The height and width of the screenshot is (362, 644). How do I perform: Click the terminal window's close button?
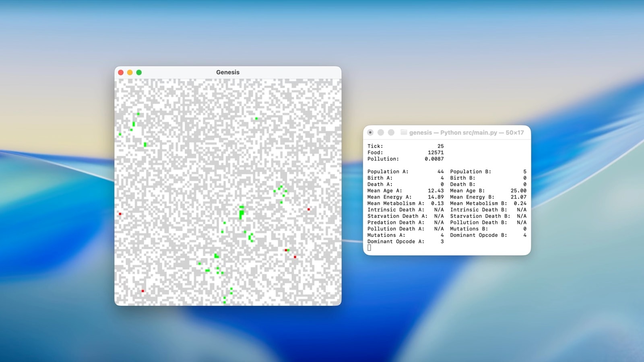pyautogui.click(x=370, y=132)
